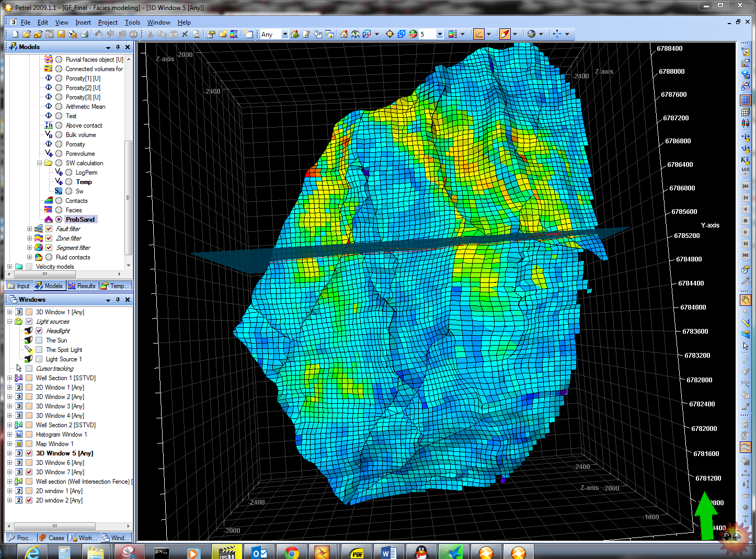Screen dimensions: 756x559
Task: Switch to the Input tab
Action: click(19, 286)
